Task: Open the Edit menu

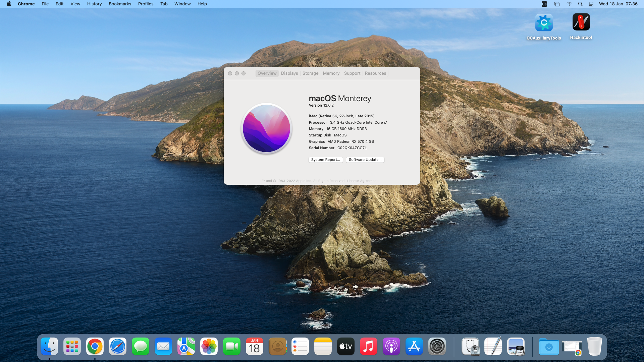Action: pos(60,4)
